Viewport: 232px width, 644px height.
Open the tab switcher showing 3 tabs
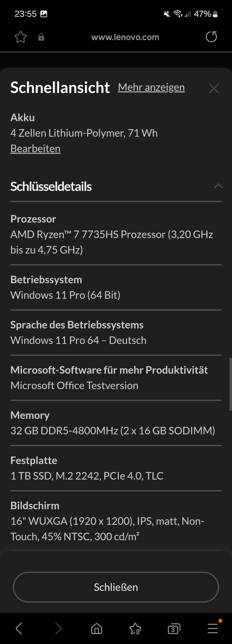coord(174,629)
